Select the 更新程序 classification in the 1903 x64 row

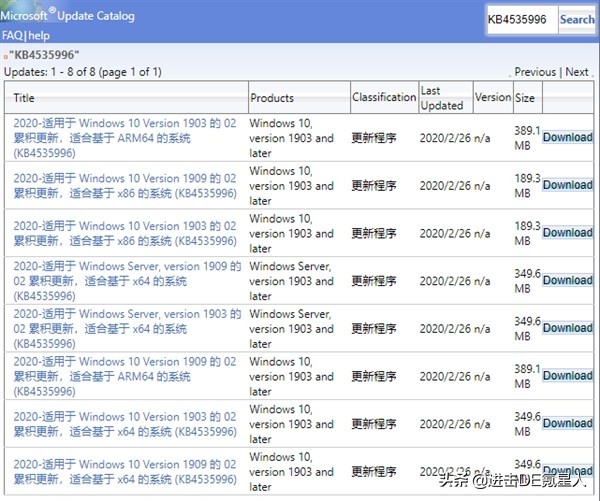click(374, 424)
